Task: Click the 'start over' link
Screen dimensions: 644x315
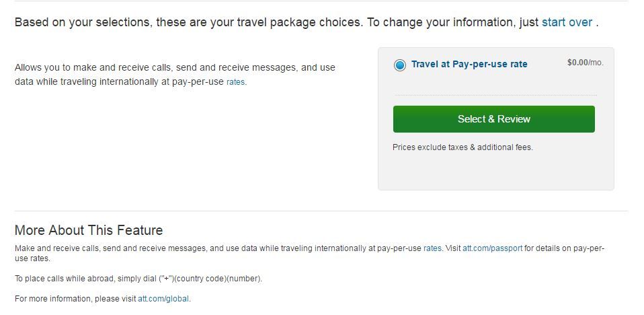Action: coord(567,22)
